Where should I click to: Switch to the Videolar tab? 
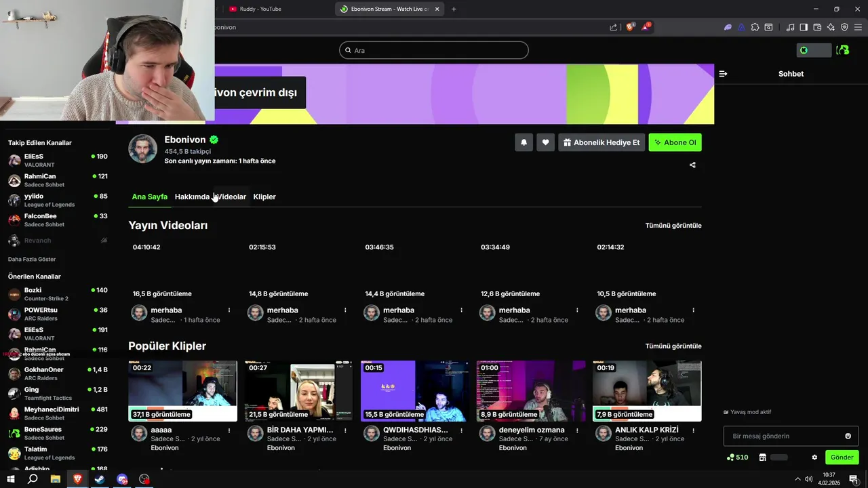(x=231, y=197)
